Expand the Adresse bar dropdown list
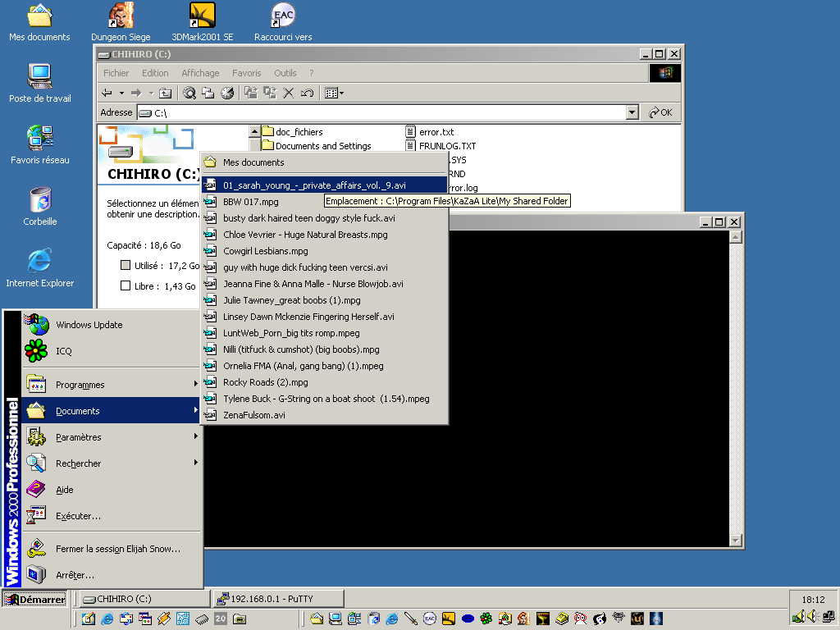 click(632, 112)
